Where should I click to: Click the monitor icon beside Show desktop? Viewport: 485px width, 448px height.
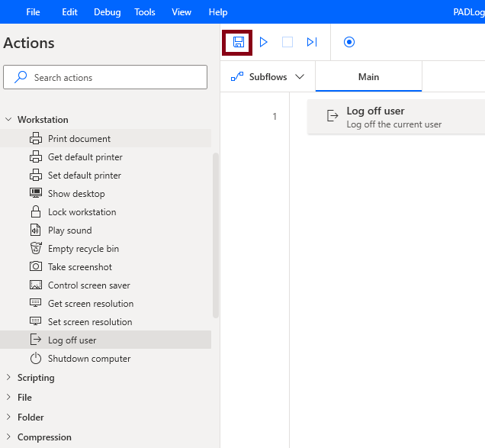pos(36,193)
